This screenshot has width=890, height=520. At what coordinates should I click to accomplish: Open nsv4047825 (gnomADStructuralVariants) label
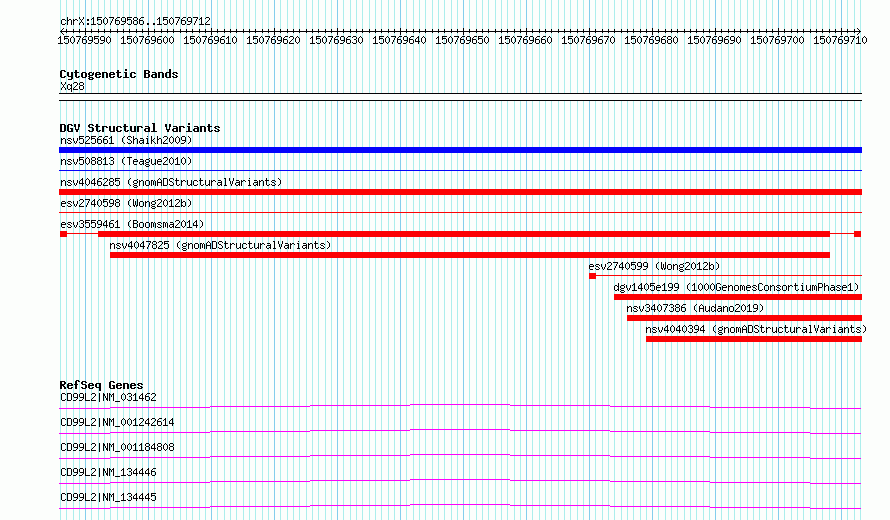click(x=220, y=245)
